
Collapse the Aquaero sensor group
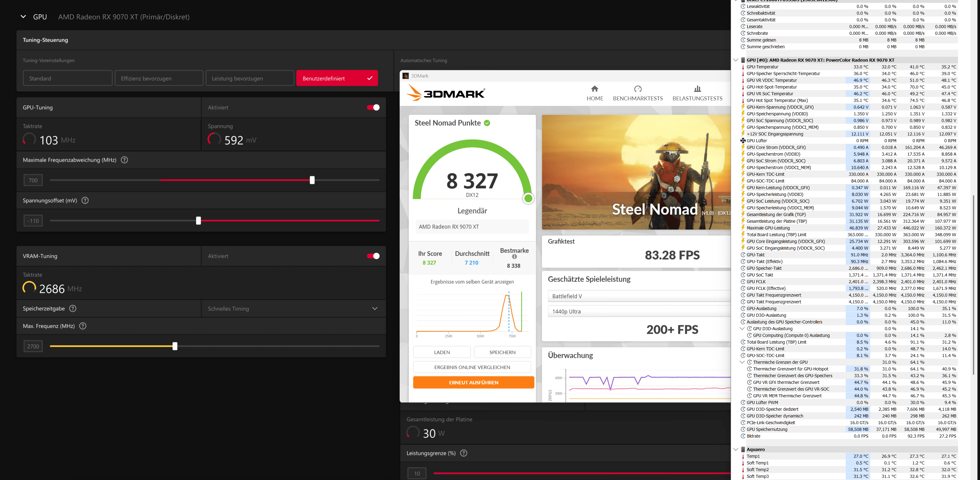[x=736, y=449]
